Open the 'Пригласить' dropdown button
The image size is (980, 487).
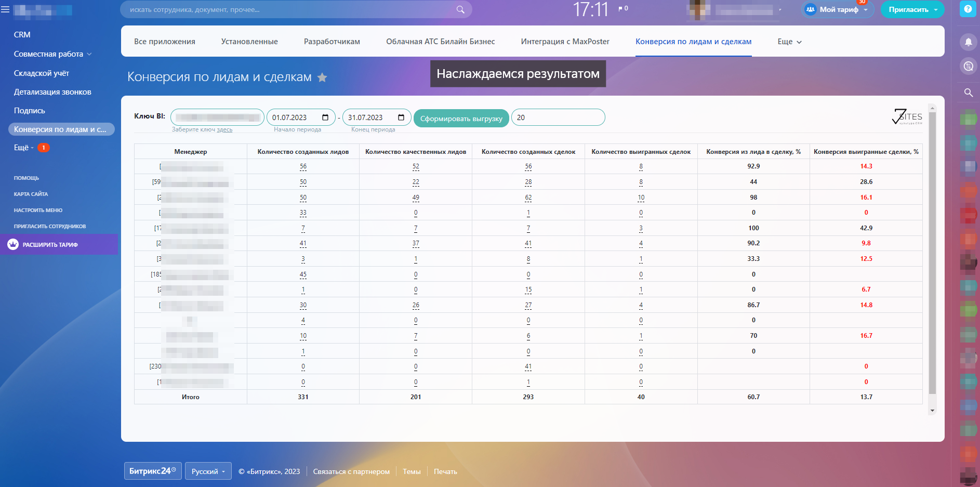pos(912,9)
